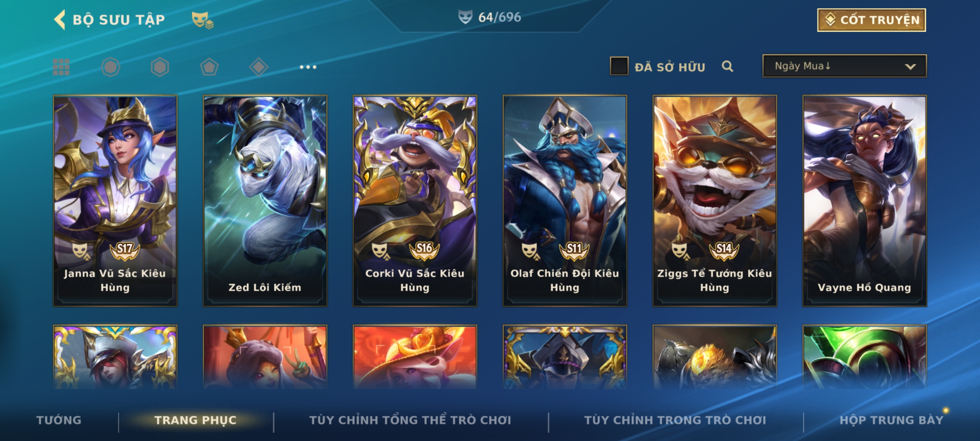
Task: Filter skins by the circle rarity icon
Action: coord(110,67)
